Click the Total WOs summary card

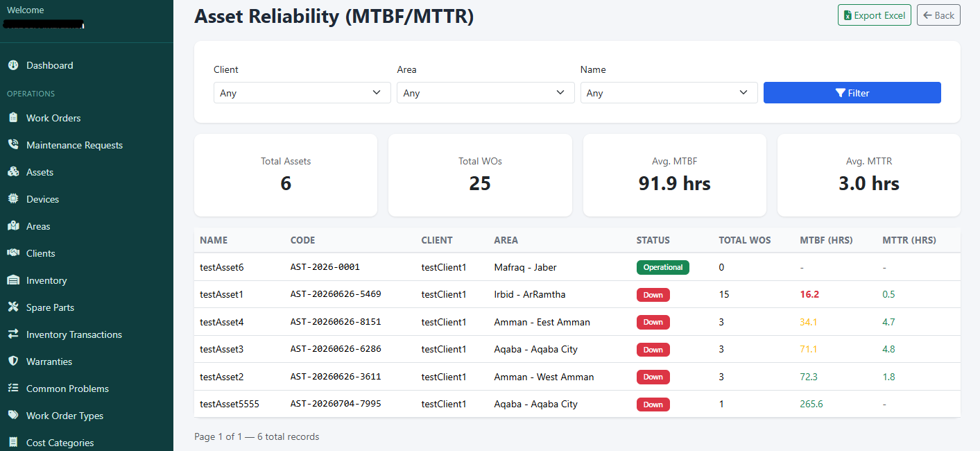[480, 175]
